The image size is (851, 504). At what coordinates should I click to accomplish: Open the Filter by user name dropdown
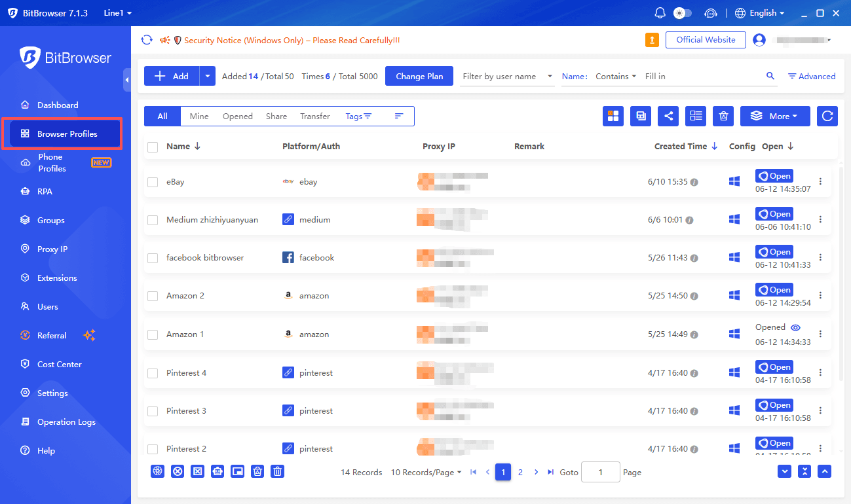[x=507, y=76]
